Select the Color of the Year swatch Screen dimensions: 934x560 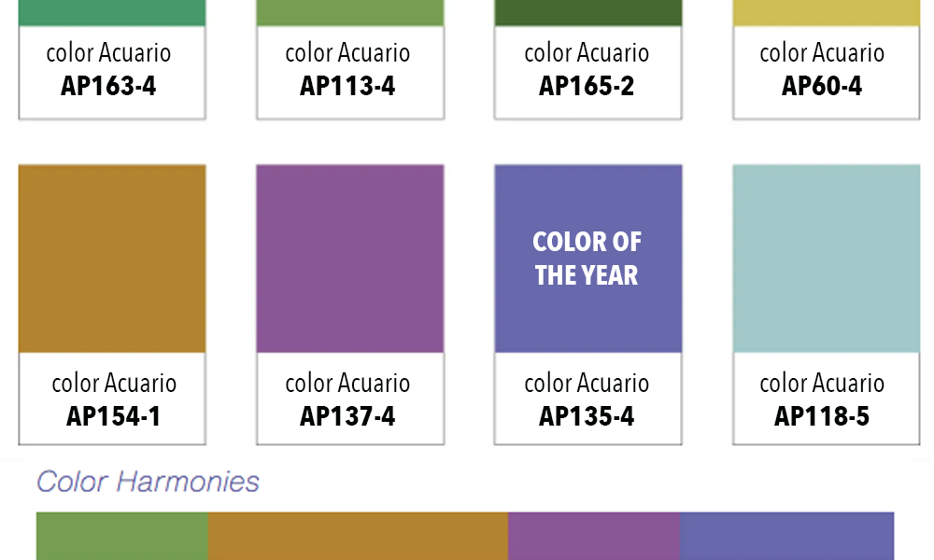pyautogui.click(x=588, y=259)
